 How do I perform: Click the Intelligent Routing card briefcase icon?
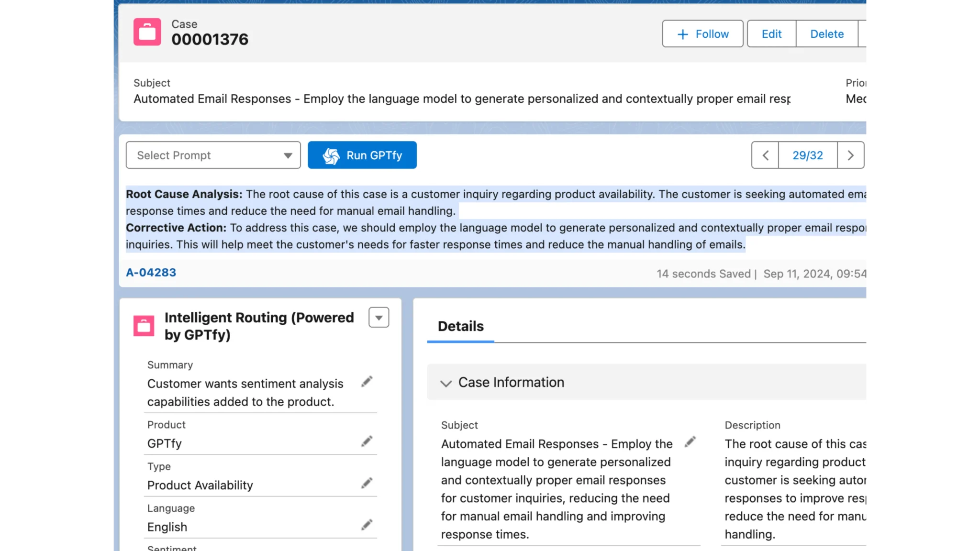coord(144,326)
